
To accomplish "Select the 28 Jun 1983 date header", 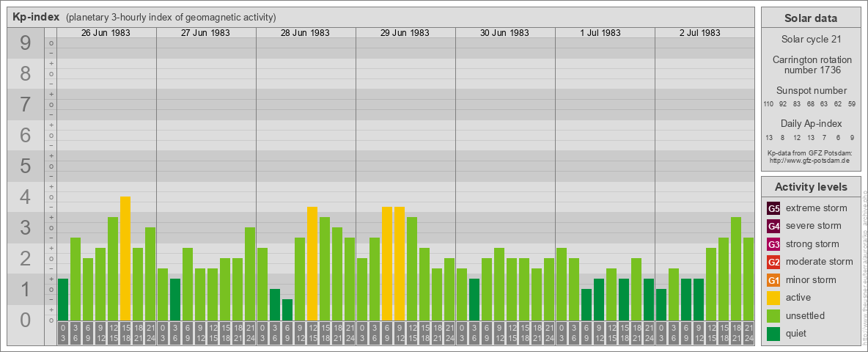I will tap(305, 33).
